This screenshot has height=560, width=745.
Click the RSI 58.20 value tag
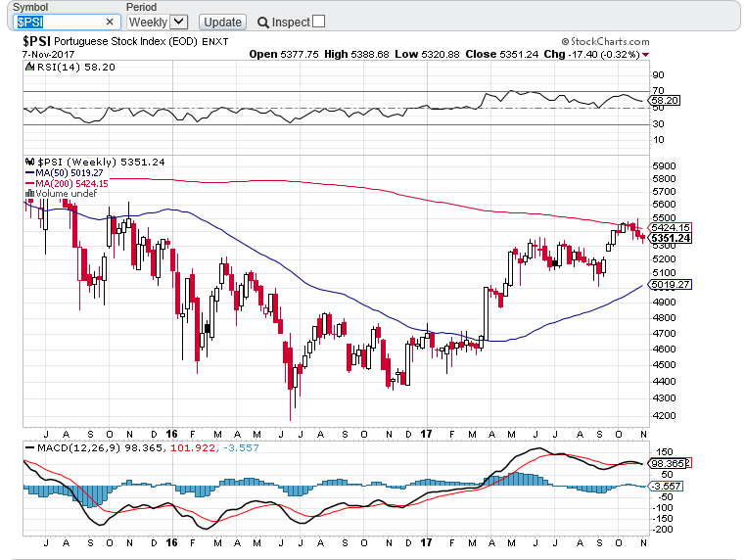coord(665,100)
